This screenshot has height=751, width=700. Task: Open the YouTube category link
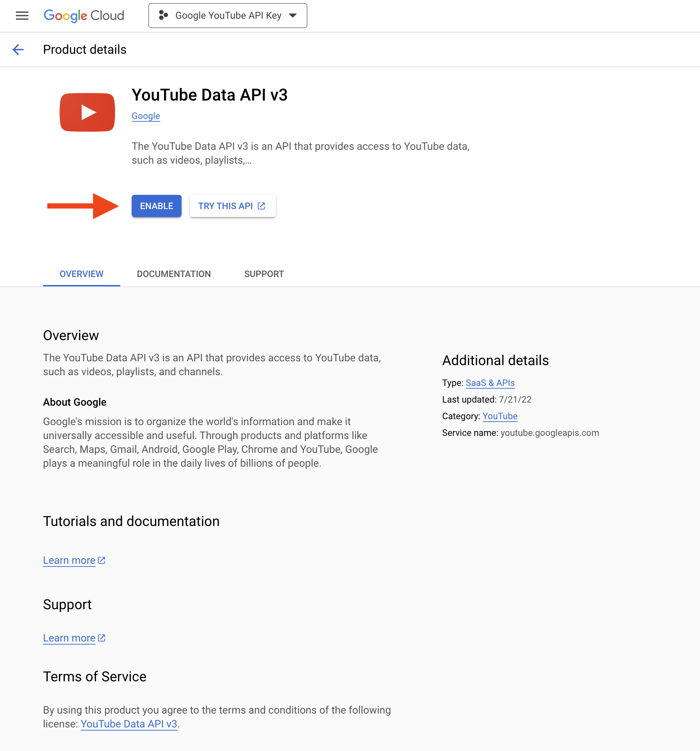point(500,416)
